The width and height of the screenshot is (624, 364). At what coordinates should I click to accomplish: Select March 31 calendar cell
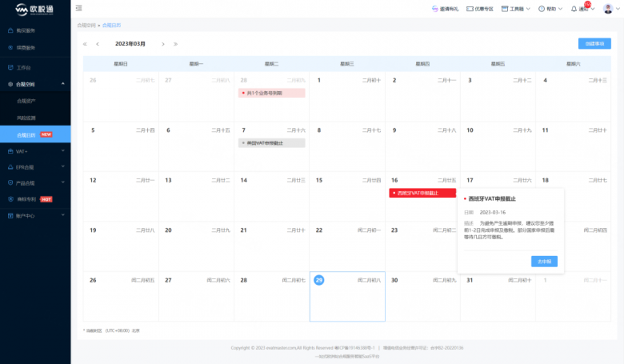coord(498,296)
